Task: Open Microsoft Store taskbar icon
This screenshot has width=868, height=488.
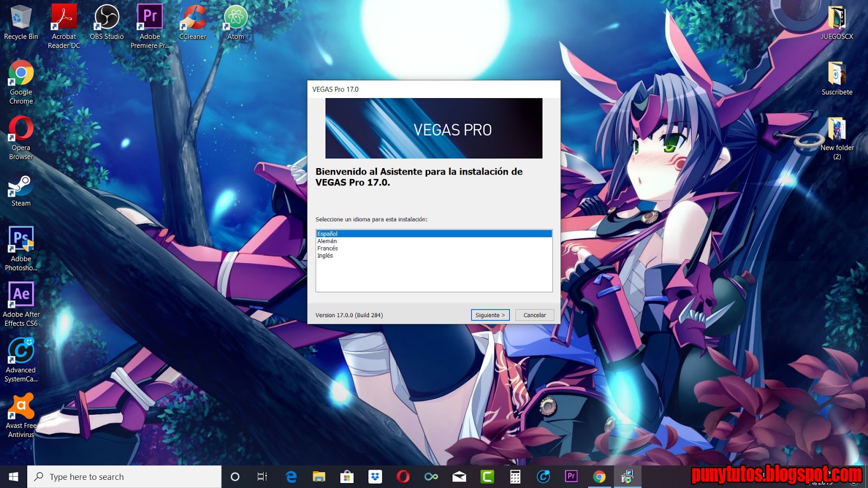Action: click(347, 477)
